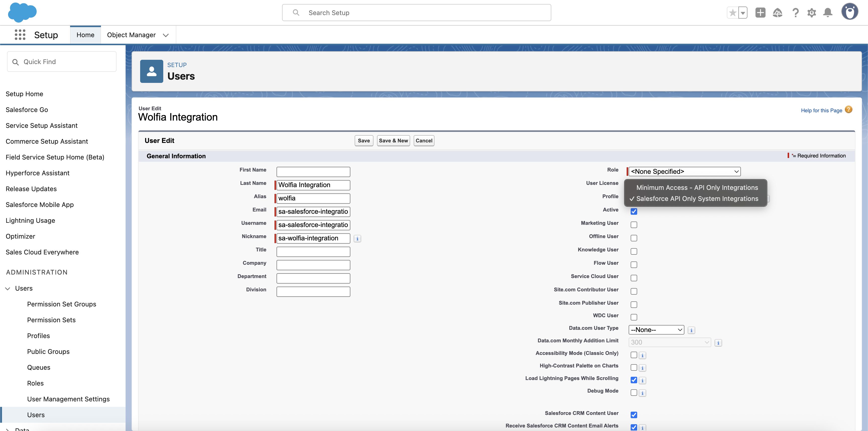868x431 pixels.
Task: Enable the Marketing User checkbox
Action: 634,225
